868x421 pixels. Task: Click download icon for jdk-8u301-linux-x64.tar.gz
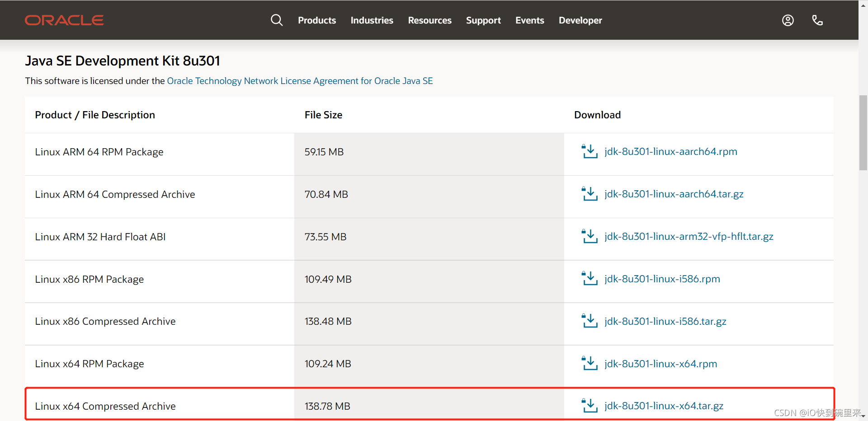point(590,406)
